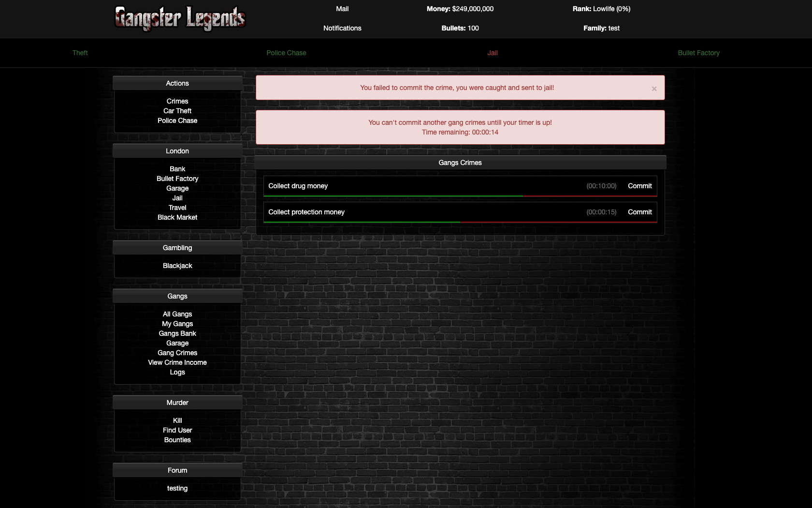Screen dimensions: 812x508
Task: Open the Bounties page under Murder
Action: pyautogui.click(x=177, y=440)
